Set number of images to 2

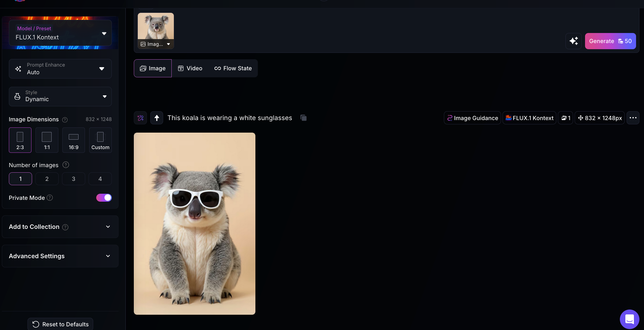click(x=47, y=179)
